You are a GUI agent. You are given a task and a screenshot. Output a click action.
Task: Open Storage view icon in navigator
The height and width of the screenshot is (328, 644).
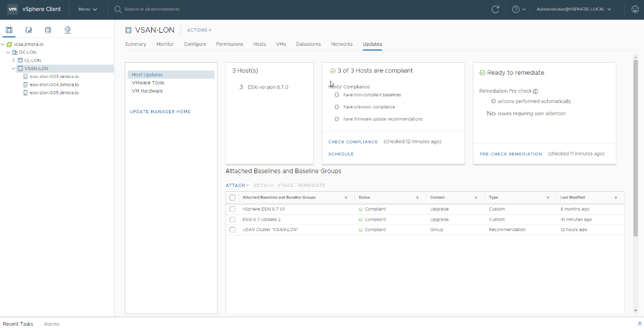(48, 30)
